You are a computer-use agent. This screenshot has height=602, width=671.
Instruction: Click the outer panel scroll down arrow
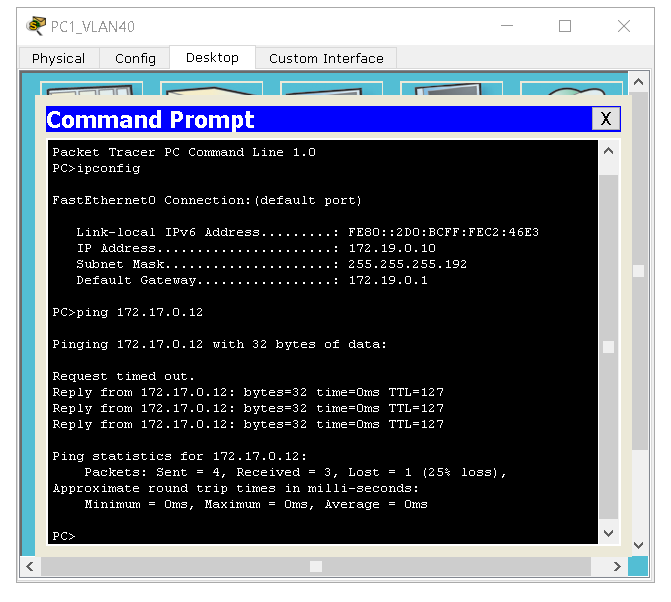pos(638,545)
